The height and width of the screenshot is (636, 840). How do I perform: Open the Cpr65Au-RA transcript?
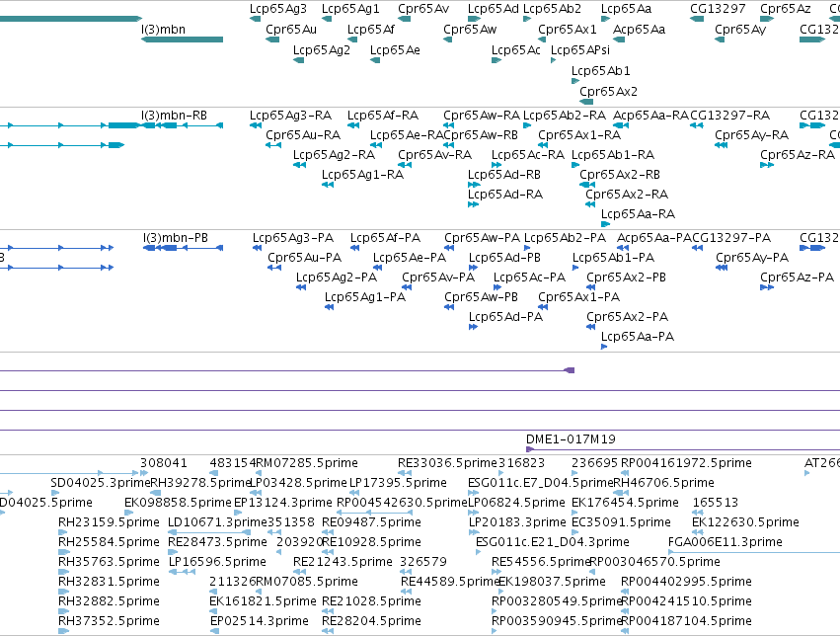(x=303, y=135)
